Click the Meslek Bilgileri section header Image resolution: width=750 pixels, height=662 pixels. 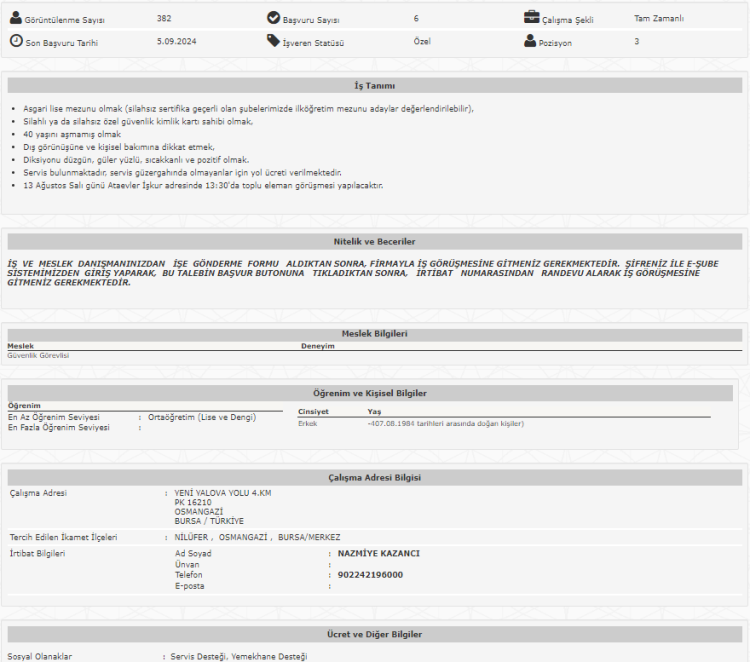pos(374,334)
